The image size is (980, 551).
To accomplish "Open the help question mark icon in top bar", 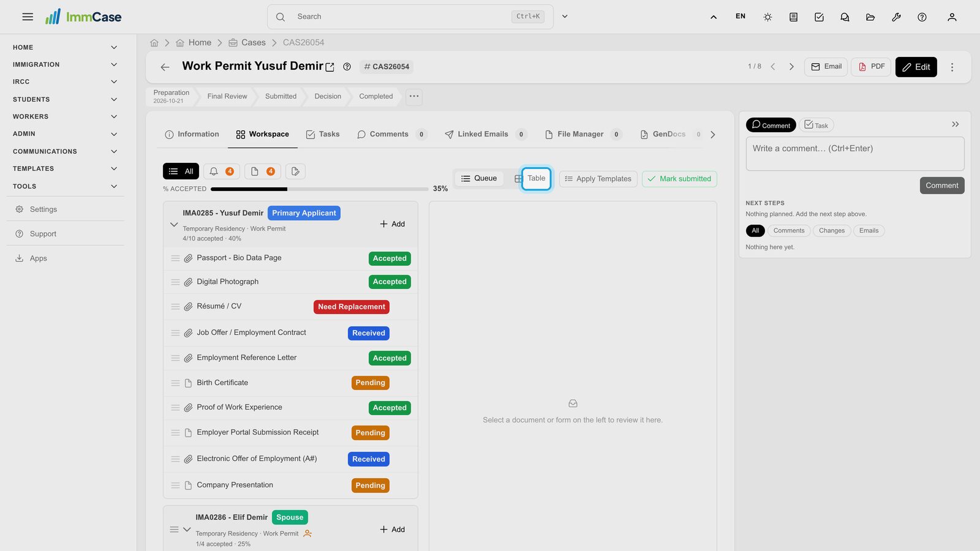I will point(922,17).
